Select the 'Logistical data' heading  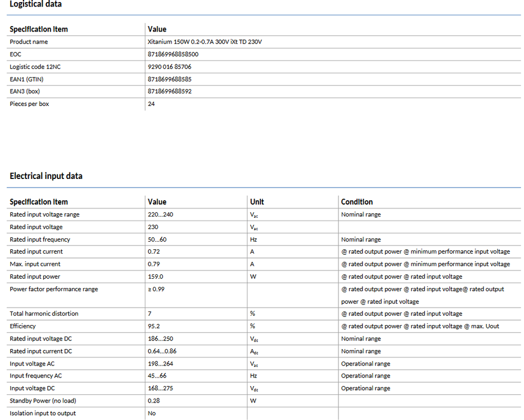click(35, 4)
